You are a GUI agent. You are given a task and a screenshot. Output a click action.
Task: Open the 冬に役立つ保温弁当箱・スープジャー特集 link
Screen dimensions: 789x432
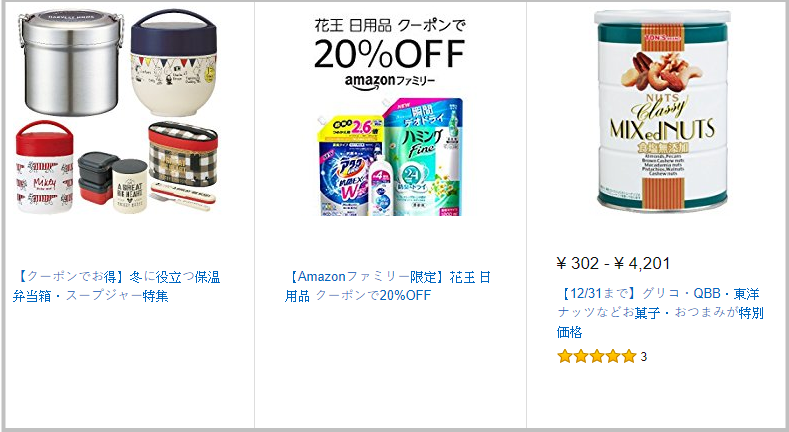[x=116, y=286]
